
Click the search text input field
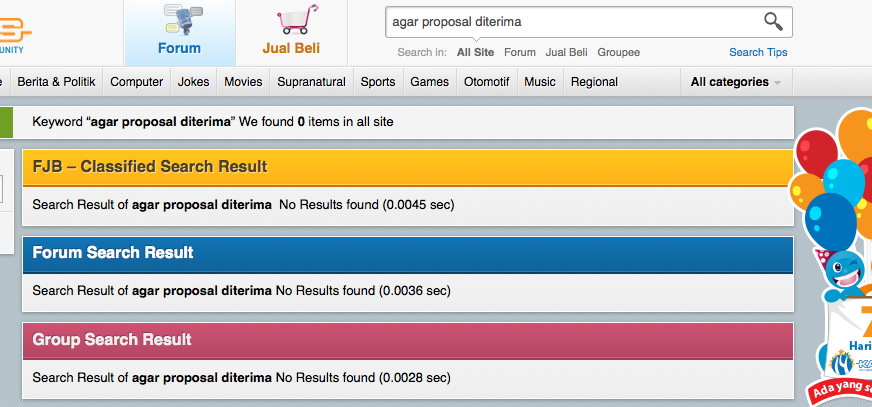coord(570,21)
